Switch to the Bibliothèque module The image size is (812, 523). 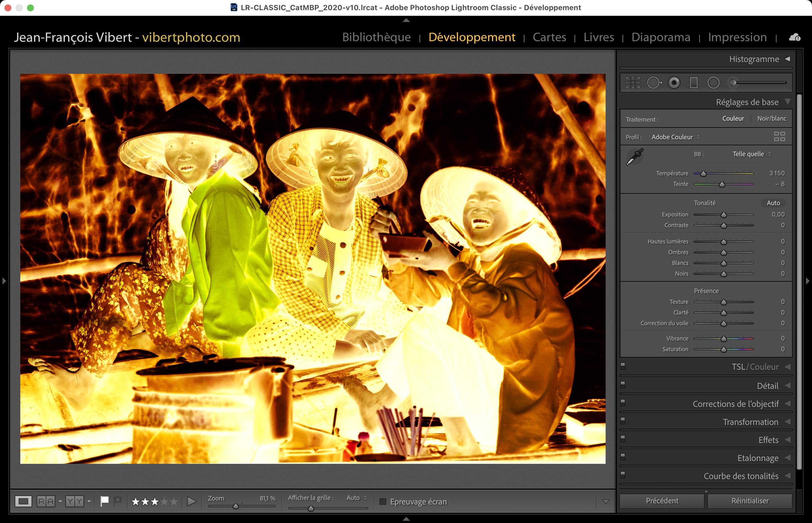click(x=376, y=37)
